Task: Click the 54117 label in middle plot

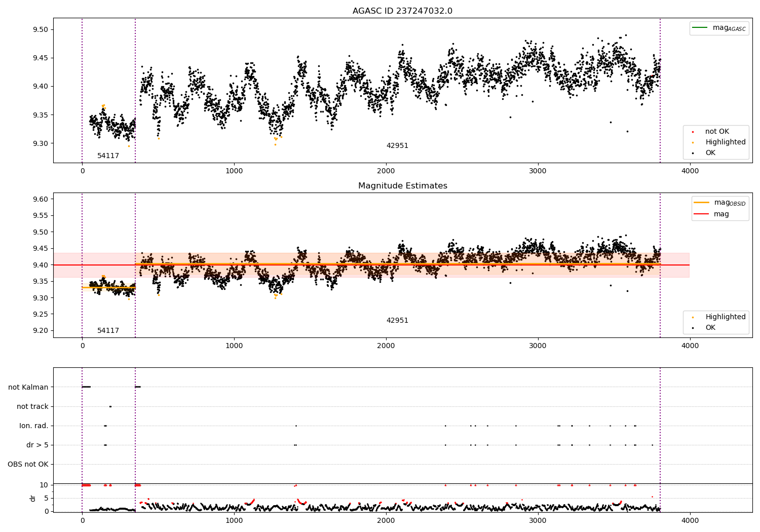Action: (108, 331)
